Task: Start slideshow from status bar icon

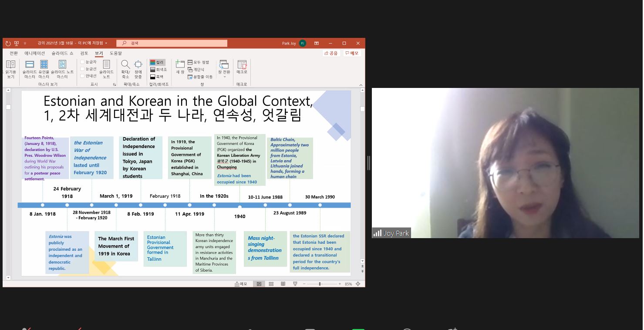Action: pos(295,284)
